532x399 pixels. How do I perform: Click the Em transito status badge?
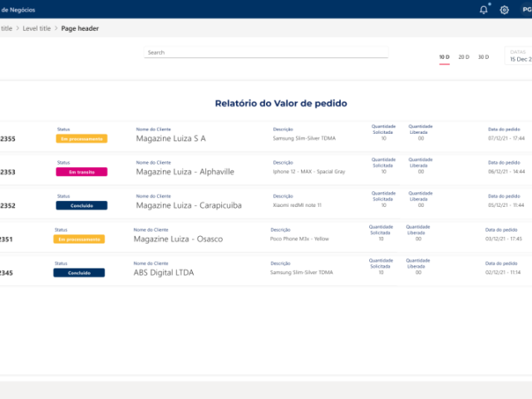tap(81, 172)
